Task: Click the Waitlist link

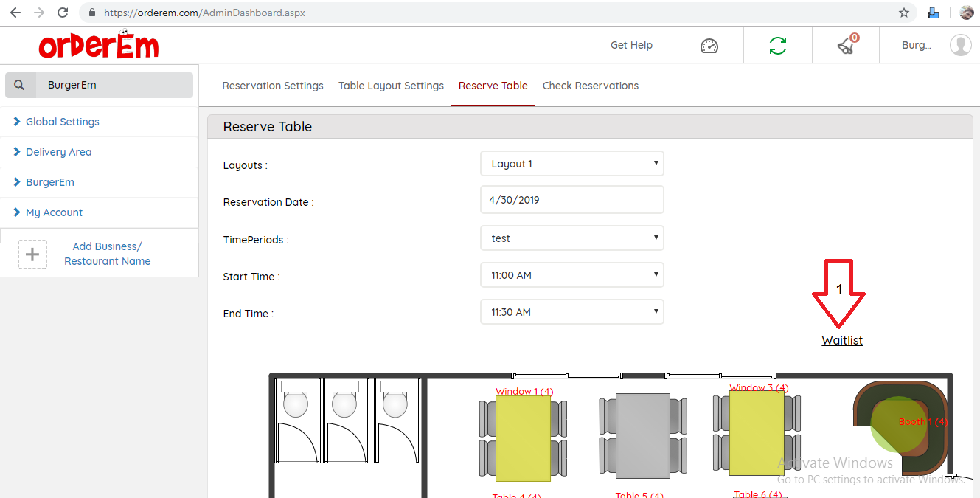Action: [842, 340]
